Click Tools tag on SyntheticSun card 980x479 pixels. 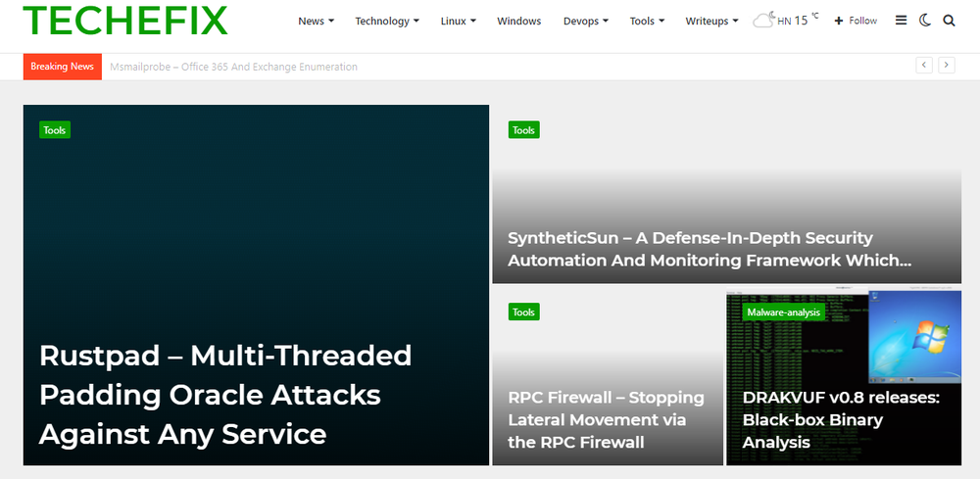tap(523, 130)
